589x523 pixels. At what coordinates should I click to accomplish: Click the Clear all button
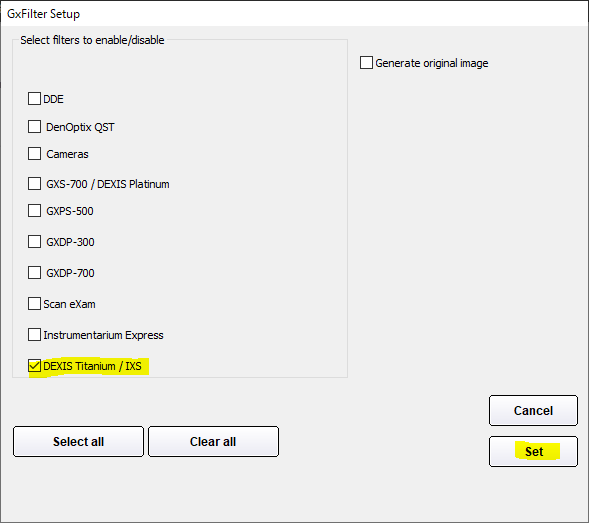point(213,441)
